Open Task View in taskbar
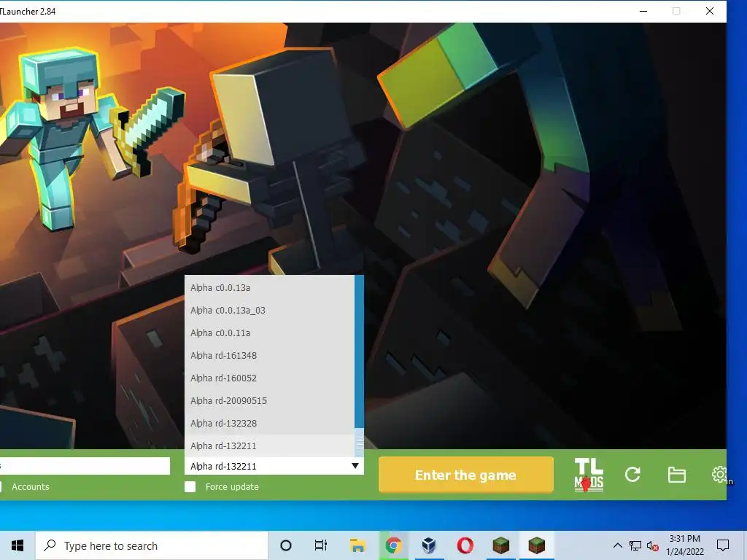Screen dimensions: 747x560 321,545
